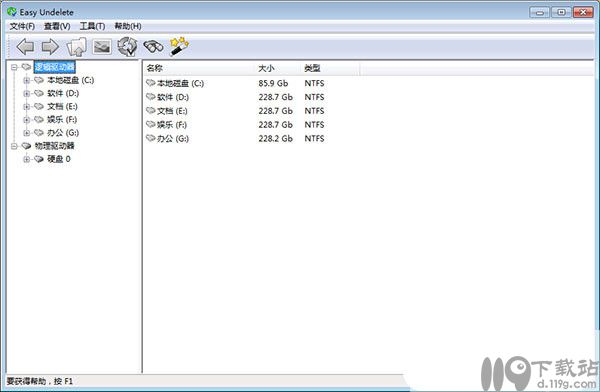Click the status bar text 要获得帮助，按 F1
The width and height of the screenshot is (600, 392).
point(40,381)
